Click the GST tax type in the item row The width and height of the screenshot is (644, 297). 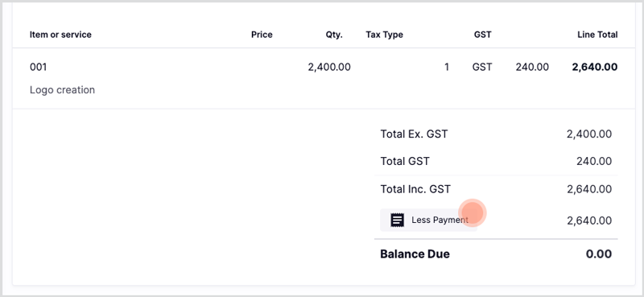coord(482,67)
